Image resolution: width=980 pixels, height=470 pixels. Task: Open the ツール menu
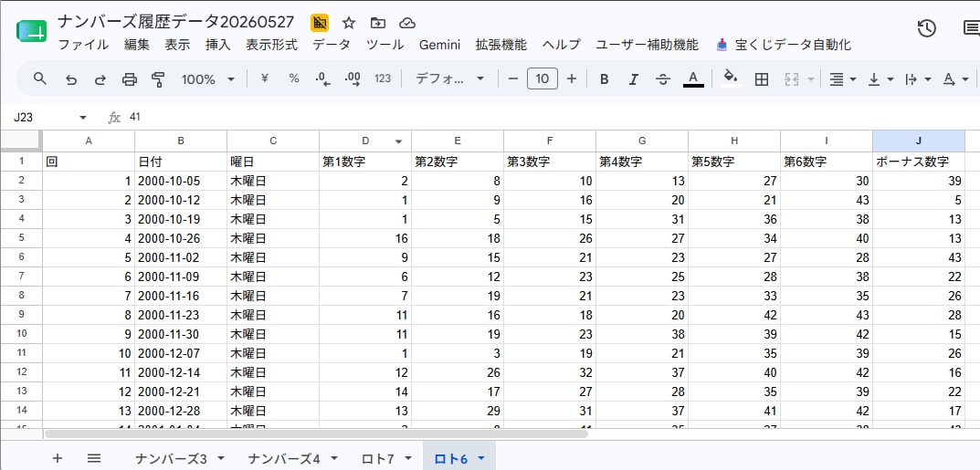pos(385,45)
